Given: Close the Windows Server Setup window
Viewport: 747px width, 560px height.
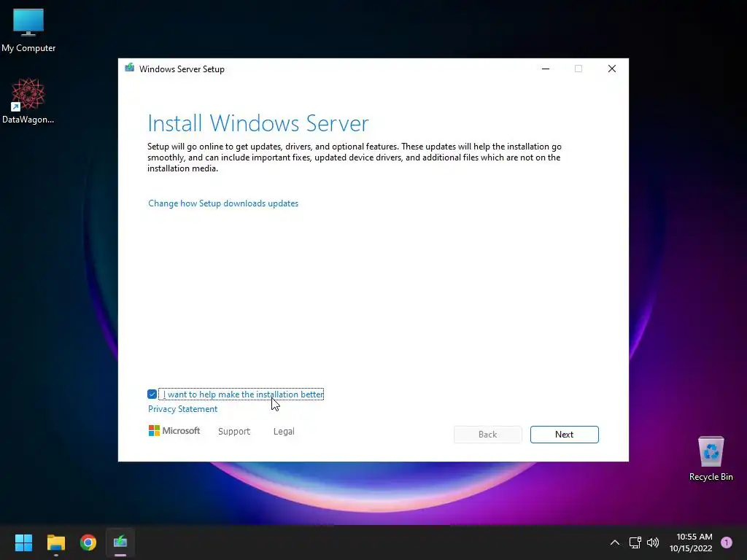Looking at the screenshot, I should [612, 69].
